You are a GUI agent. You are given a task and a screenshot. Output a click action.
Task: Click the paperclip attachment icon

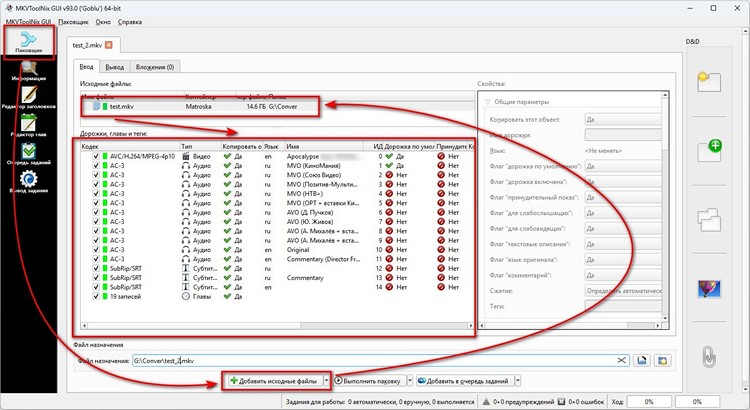coord(709,357)
